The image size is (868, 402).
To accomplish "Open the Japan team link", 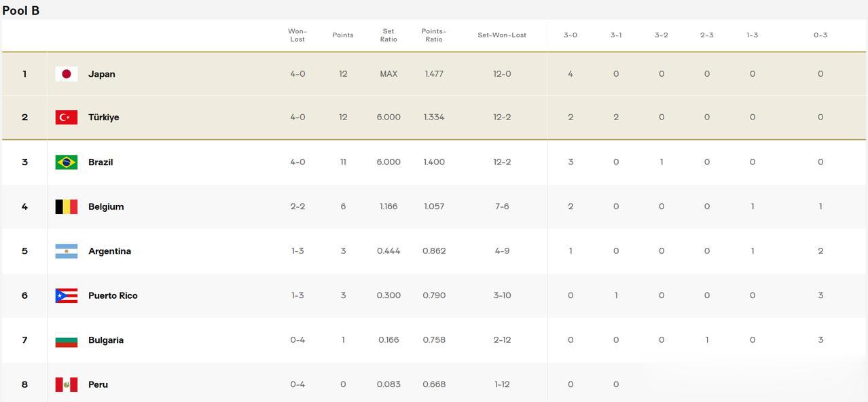I will [102, 74].
